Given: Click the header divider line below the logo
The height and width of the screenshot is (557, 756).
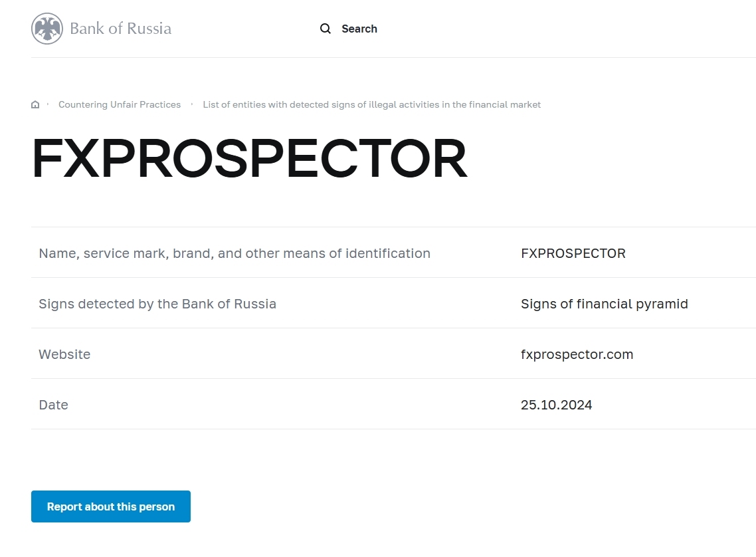Looking at the screenshot, I should [393, 58].
